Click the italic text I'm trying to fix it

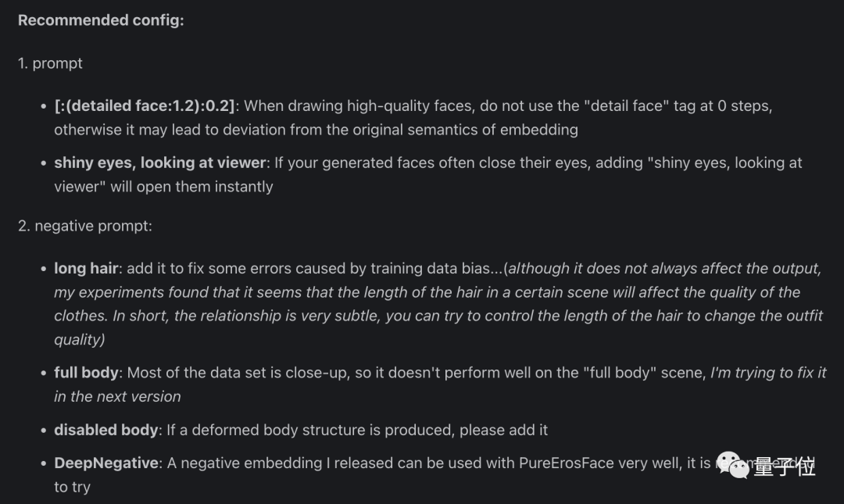[768, 373]
